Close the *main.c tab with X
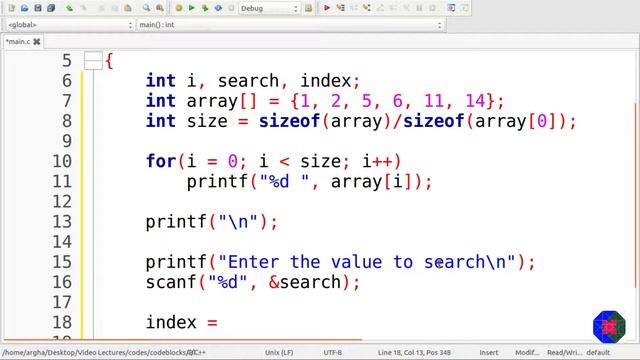The image size is (640, 360). pyautogui.click(x=37, y=42)
